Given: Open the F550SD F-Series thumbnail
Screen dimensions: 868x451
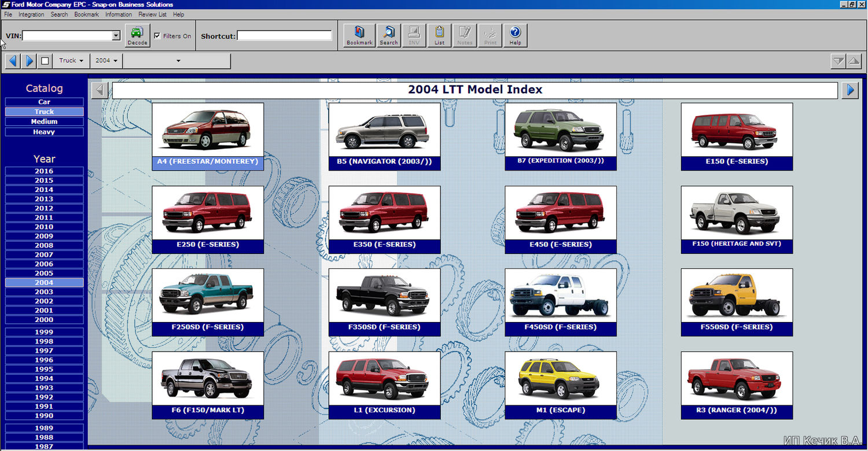Looking at the screenshot, I should click(737, 302).
